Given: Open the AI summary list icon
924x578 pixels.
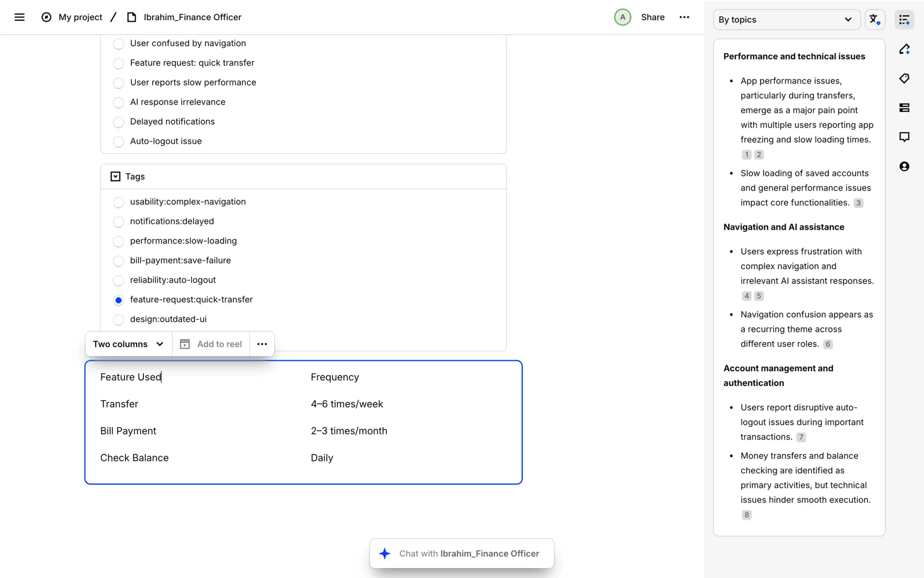Looking at the screenshot, I should [x=904, y=20].
